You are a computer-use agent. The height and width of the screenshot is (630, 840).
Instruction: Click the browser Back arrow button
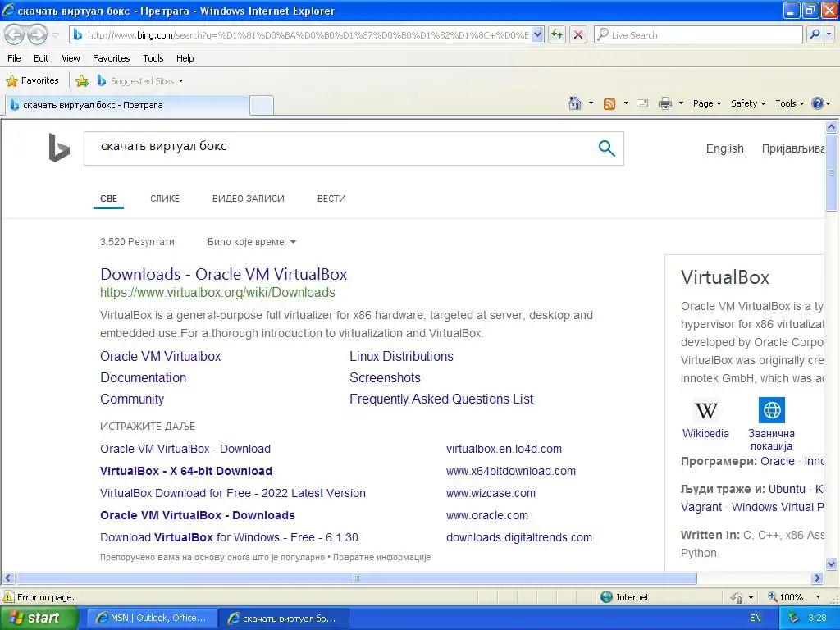15,35
